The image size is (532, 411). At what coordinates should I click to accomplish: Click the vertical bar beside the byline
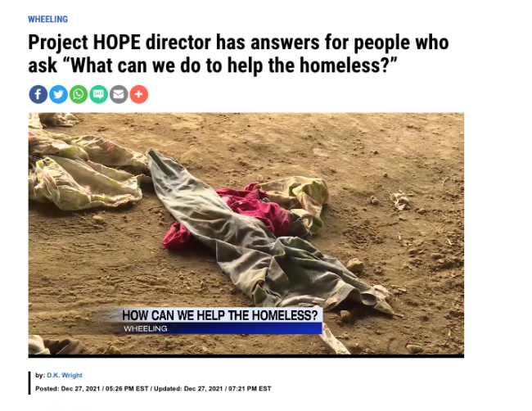click(x=29, y=383)
